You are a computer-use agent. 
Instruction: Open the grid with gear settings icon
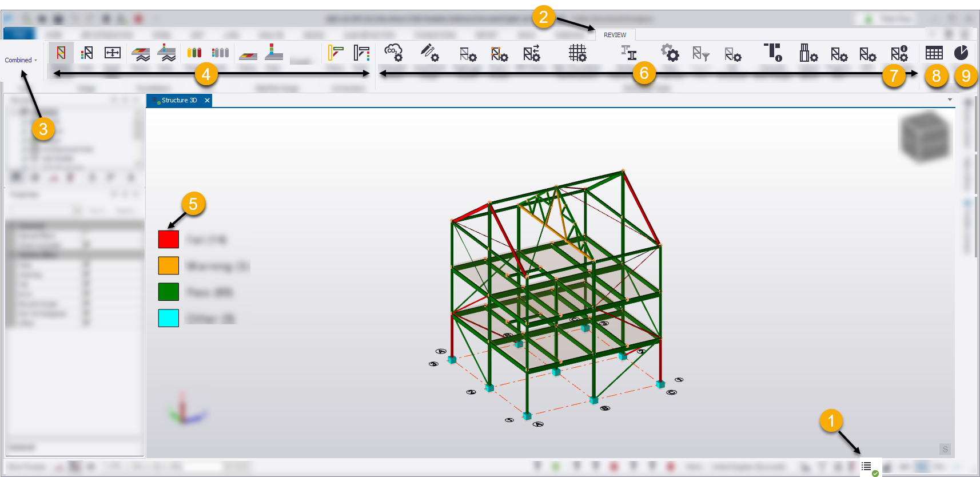tap(577, 53)
